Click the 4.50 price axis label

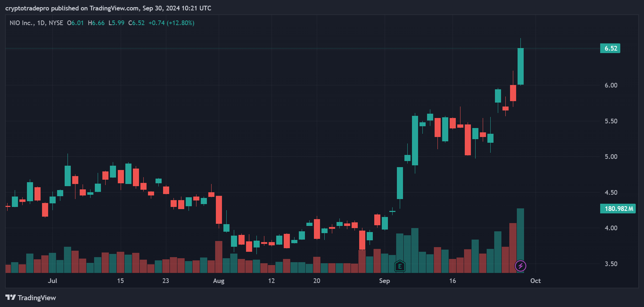[611, 193]
